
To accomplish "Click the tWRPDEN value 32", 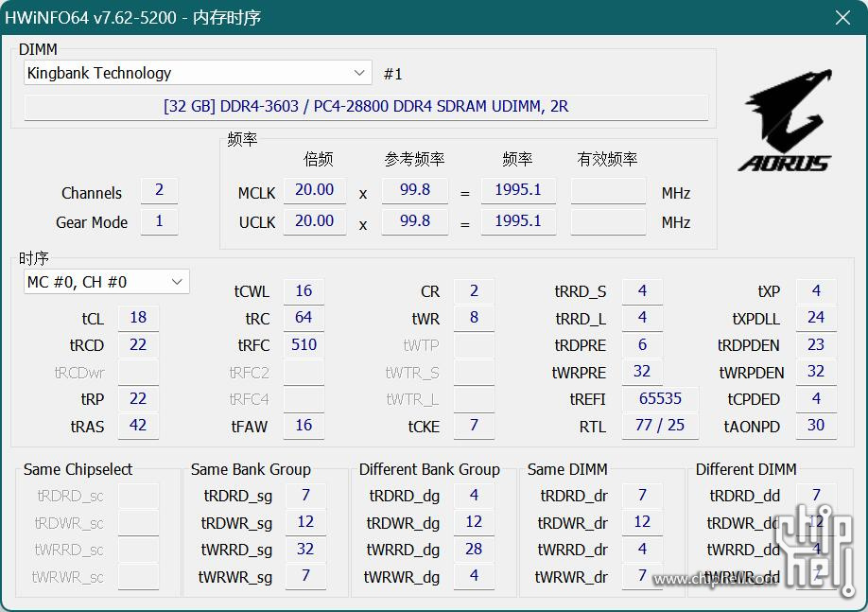I will (817, 372).
